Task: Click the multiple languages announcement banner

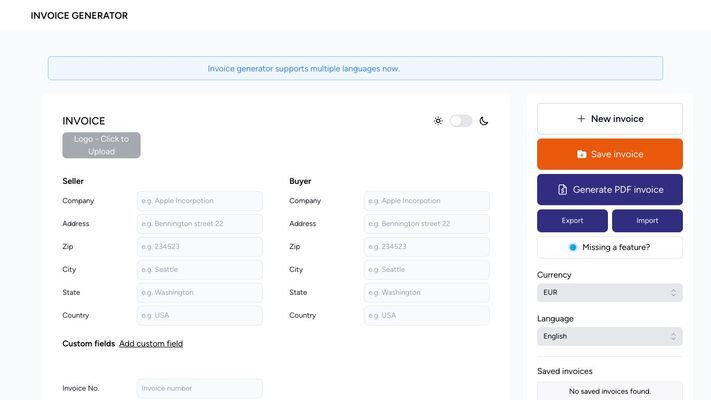Action: pos(355,68)
